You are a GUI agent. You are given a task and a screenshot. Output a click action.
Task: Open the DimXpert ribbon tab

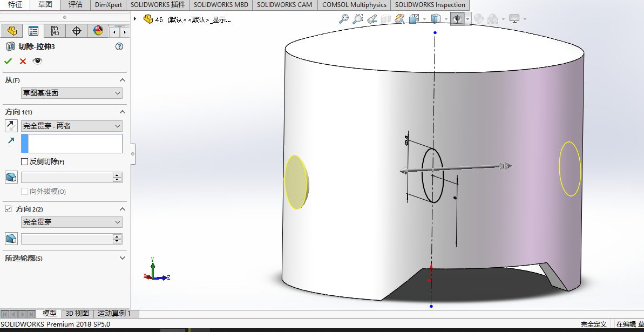pos(108,5)
